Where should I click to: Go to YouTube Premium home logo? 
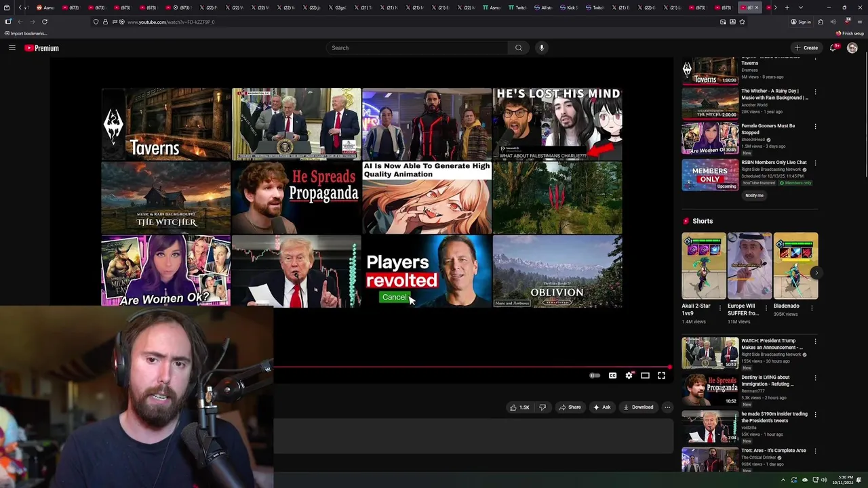click(x=42, y=48)
